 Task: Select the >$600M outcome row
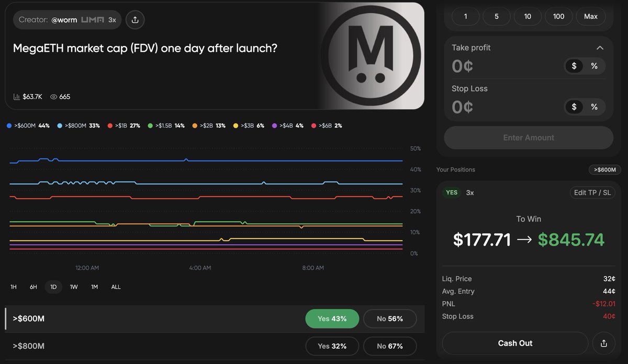(x=215, y=318)
